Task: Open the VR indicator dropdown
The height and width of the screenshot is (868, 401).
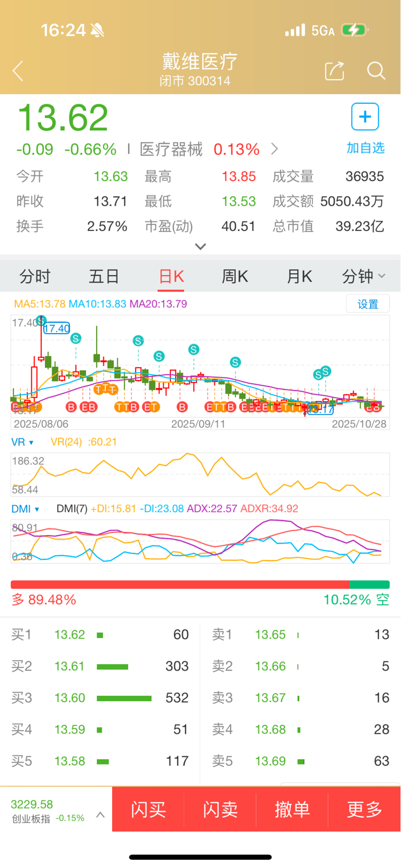Action: pos(22,442)
